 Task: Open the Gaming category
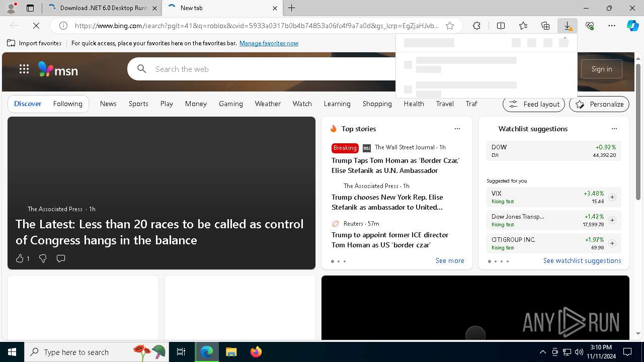pyautogui.click(x=231, y=104)
